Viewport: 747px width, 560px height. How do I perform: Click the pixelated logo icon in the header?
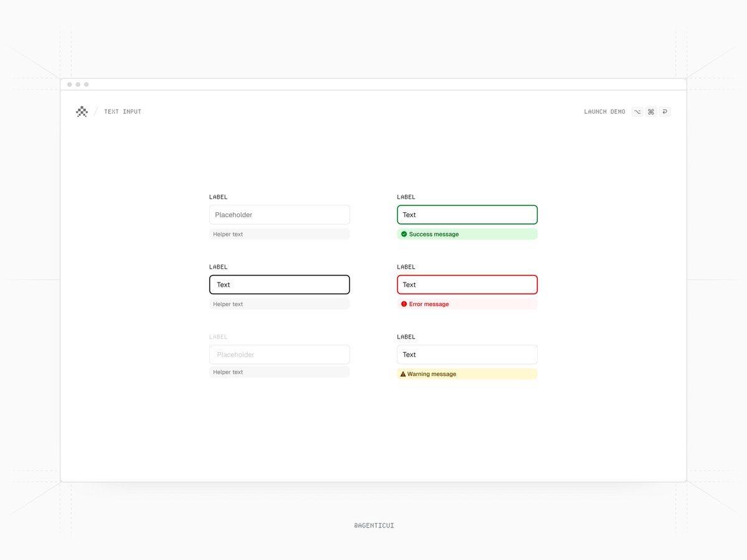point(82,111)
